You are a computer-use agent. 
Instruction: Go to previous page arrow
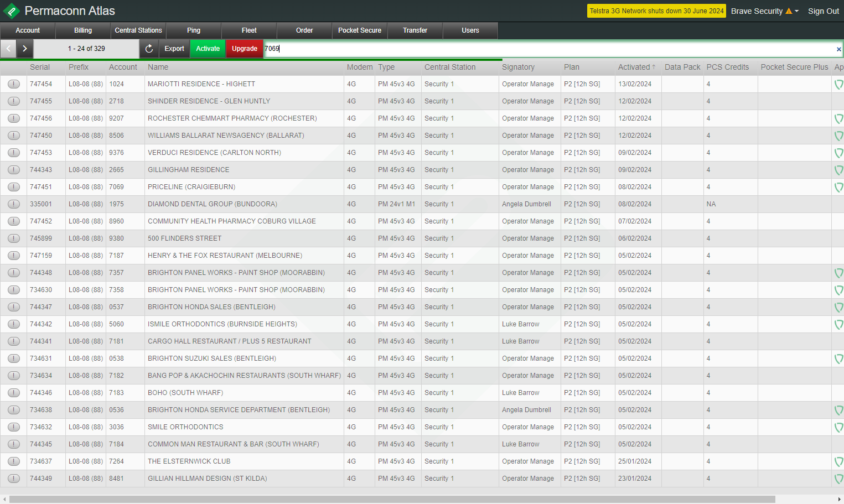click(8, 49)
